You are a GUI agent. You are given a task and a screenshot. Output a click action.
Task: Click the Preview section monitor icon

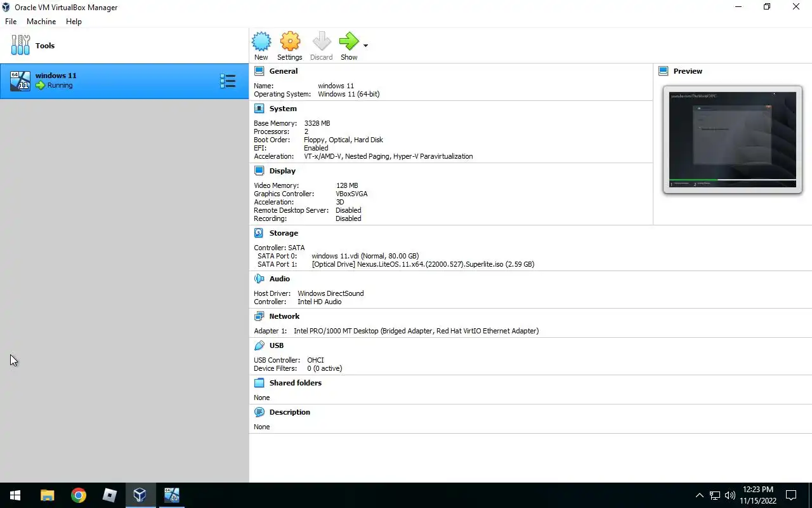(x=664, y=71)
